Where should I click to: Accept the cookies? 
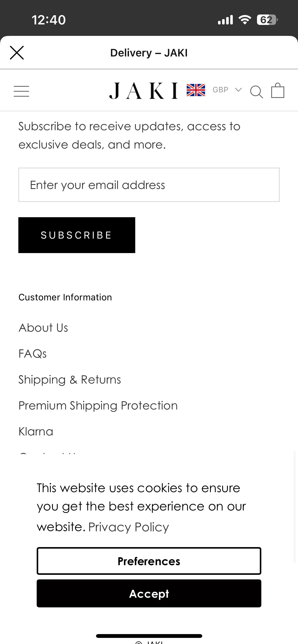point(149,594)
